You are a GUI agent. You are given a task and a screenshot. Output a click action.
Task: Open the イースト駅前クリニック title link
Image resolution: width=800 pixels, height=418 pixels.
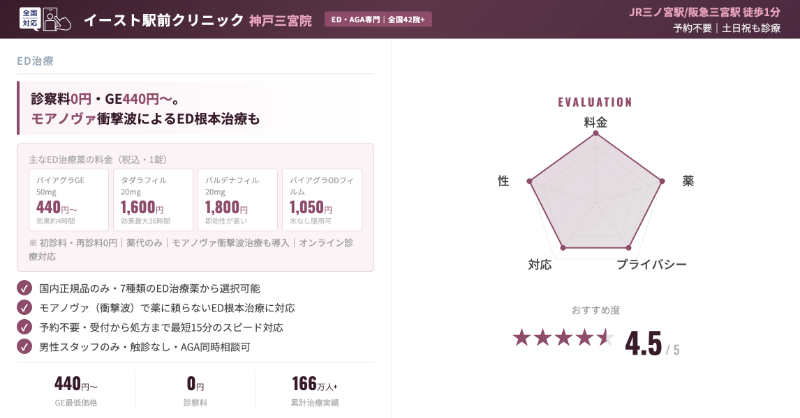163,20
